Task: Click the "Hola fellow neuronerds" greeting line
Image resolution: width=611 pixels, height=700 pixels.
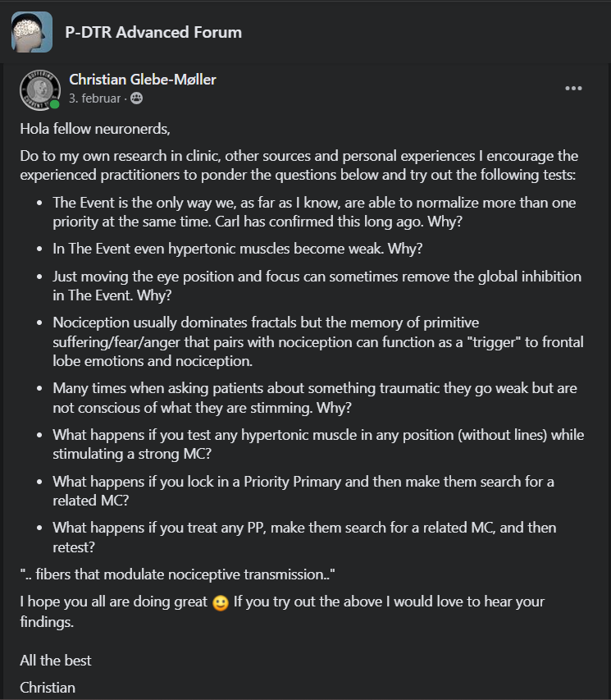Action: tap(97, 129)
